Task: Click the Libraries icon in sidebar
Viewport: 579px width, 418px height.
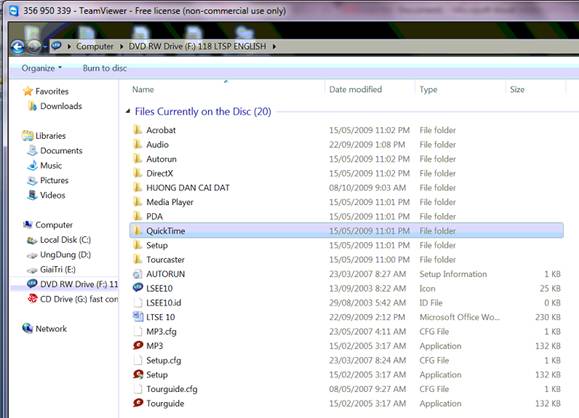Action: click(28, 136)
